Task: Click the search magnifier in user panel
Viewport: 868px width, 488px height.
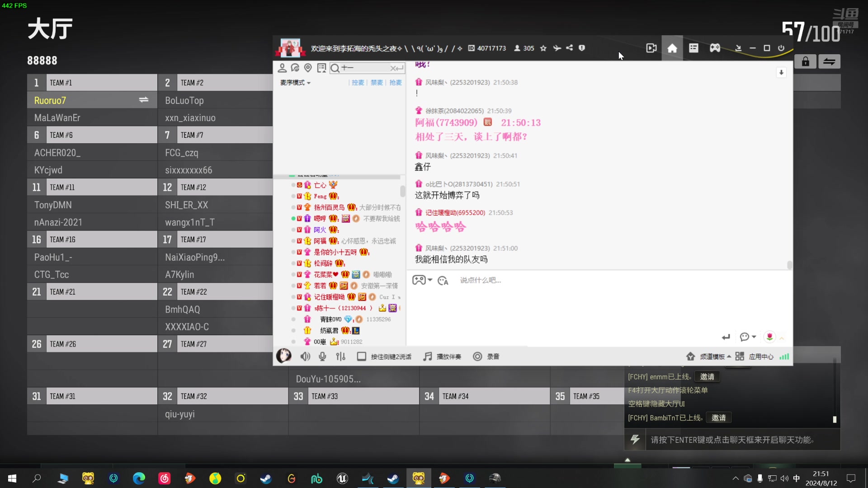Action: [335, 68]
